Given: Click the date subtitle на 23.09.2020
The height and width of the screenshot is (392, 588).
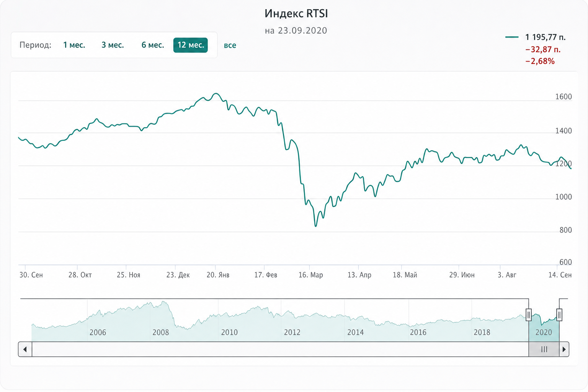Looking at the screenshot, I should click(296, 31).
